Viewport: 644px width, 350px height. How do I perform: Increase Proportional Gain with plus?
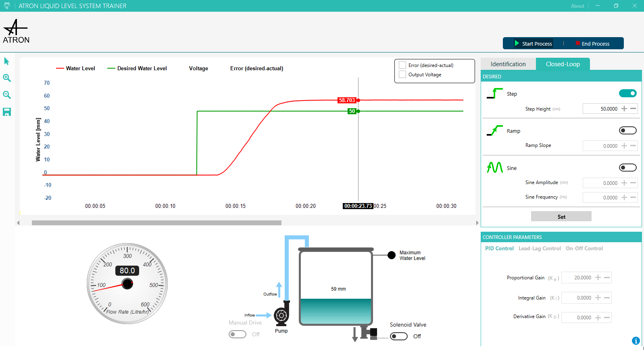tap(598, 277)
